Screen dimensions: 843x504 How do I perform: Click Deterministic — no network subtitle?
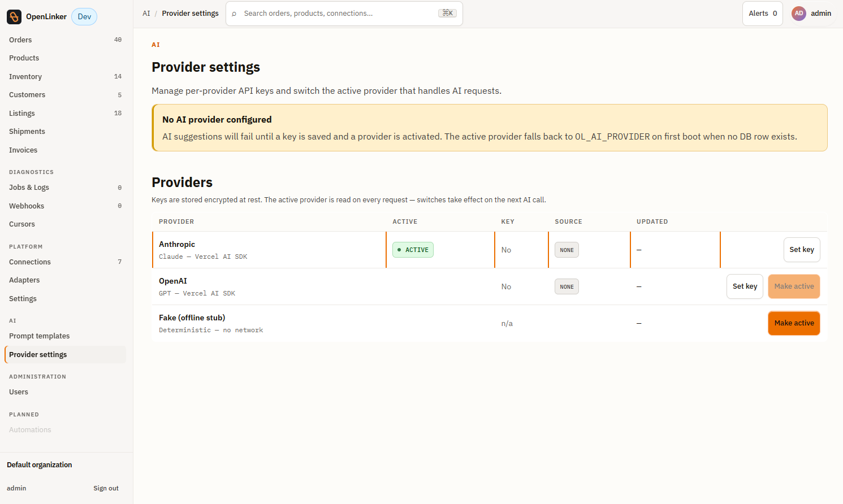[x=211, y=330]
